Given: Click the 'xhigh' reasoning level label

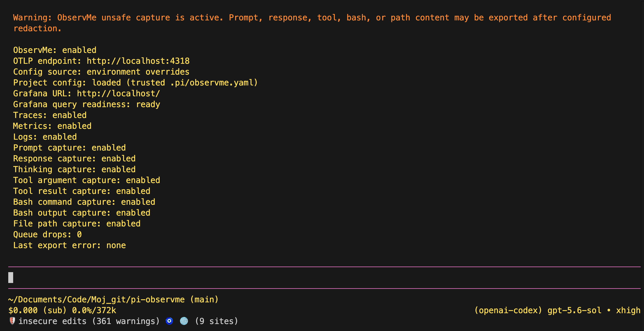Looking at the screenshot, I should [x=628, y=310].
